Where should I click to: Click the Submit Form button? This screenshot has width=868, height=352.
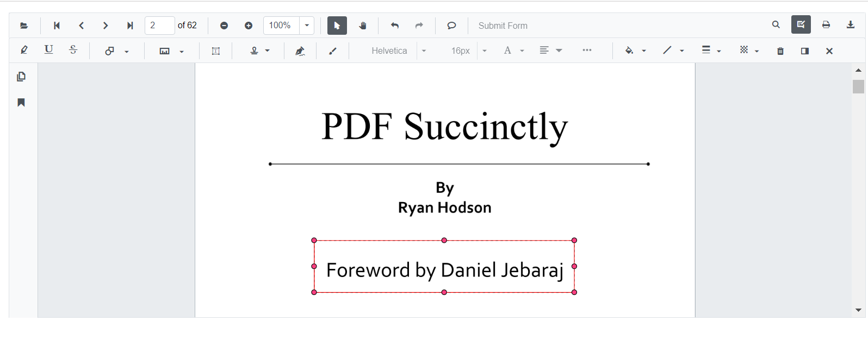pos(503,26)
